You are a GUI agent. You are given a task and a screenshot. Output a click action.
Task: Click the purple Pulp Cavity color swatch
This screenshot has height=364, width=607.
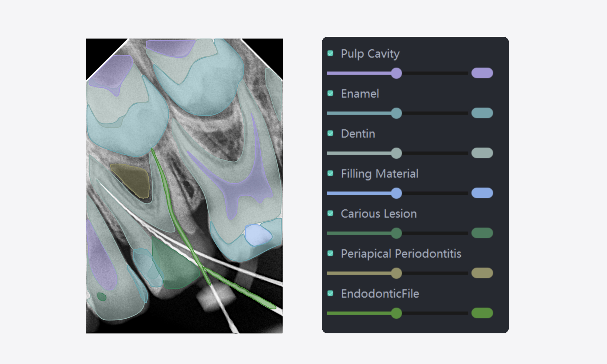pos(482,73)
